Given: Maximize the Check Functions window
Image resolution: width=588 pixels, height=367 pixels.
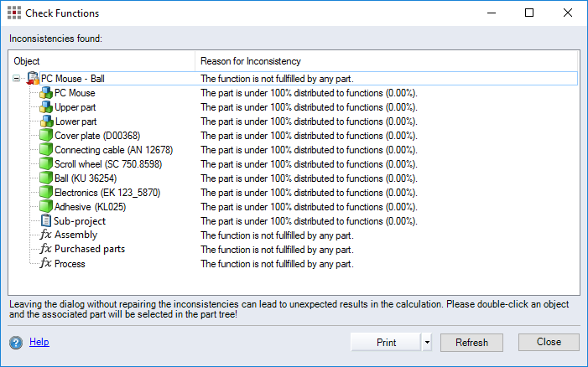Looking at the screenshot, I should pyautogui.click(x=529, y=13).
